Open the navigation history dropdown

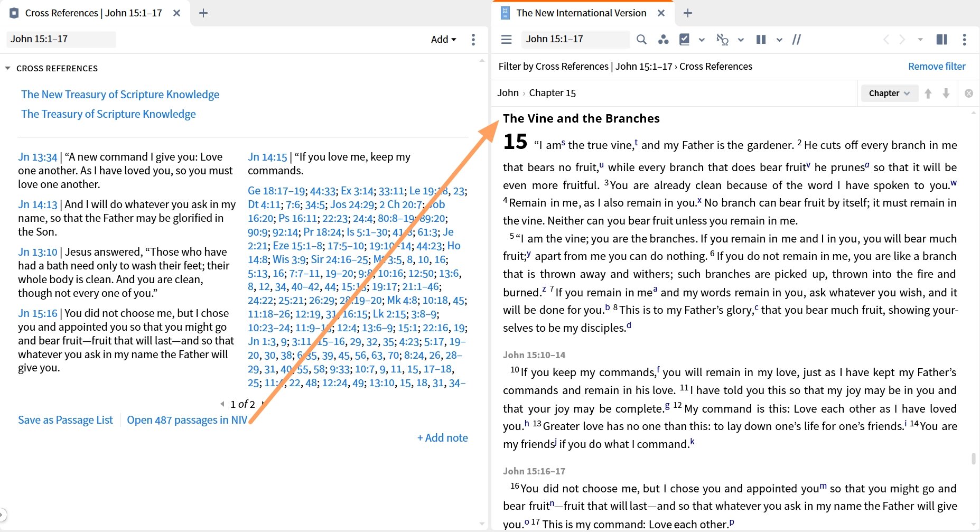920,40
